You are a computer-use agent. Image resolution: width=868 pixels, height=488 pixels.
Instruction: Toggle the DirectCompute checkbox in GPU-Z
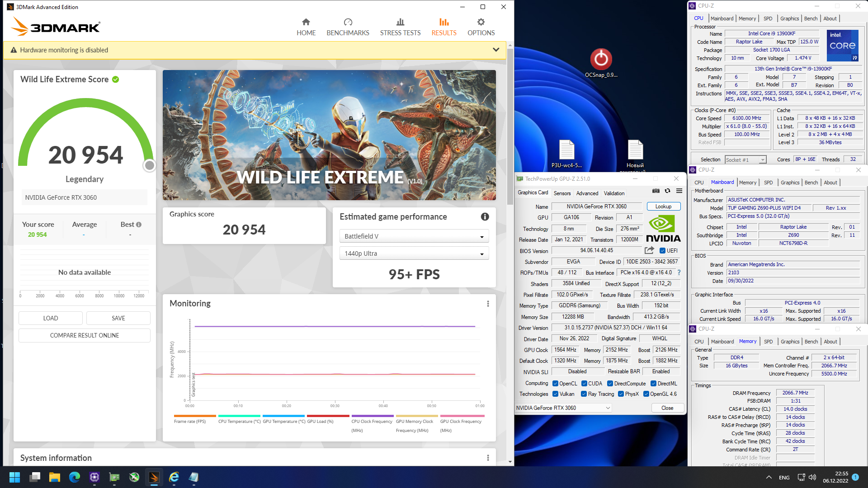(610, 384)
